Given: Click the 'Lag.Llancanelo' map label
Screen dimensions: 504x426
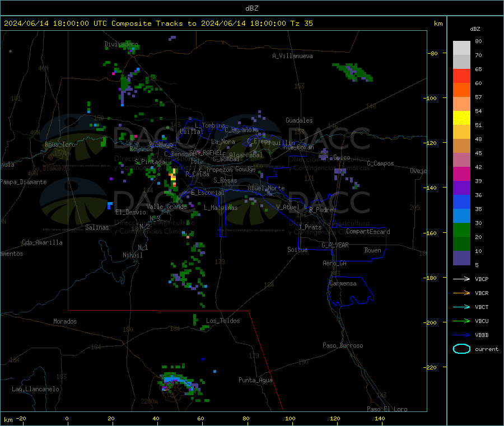Looking at the screenshot, I should [x=35, y=389].
